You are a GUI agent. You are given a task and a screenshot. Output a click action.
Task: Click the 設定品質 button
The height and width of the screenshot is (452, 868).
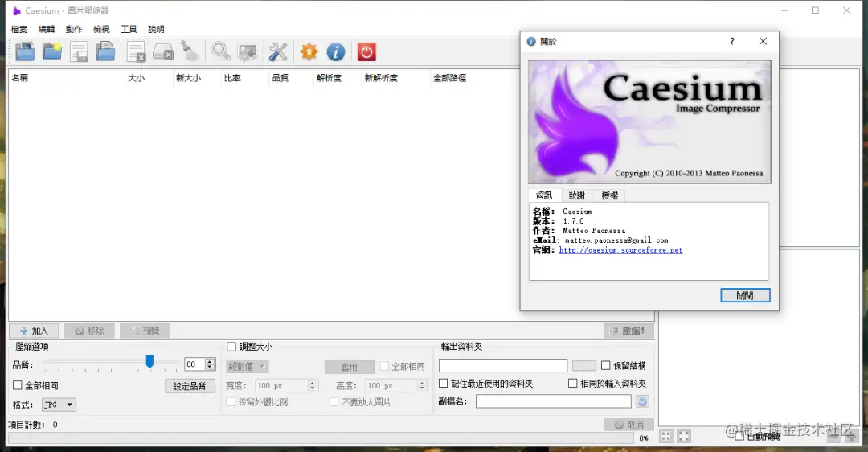coord(190,386)
